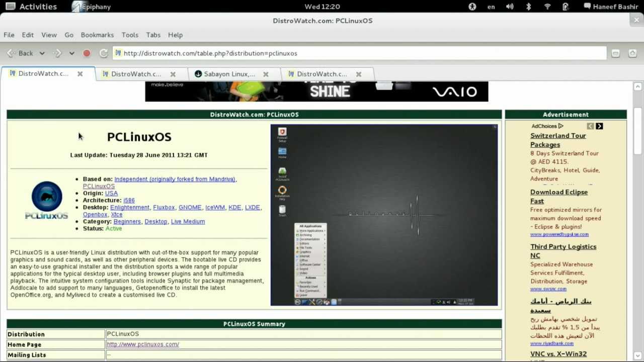Switch to the Sabayon Linux tab
Image resolution: width=644 pixels, height=362 pixels.
pyautogui.click(x=229, y=74)
